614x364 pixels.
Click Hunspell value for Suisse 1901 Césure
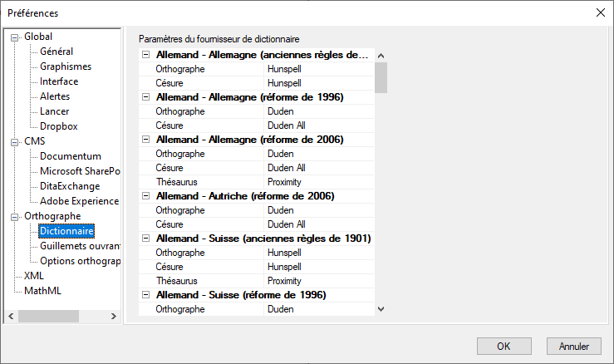coord(282,267)
